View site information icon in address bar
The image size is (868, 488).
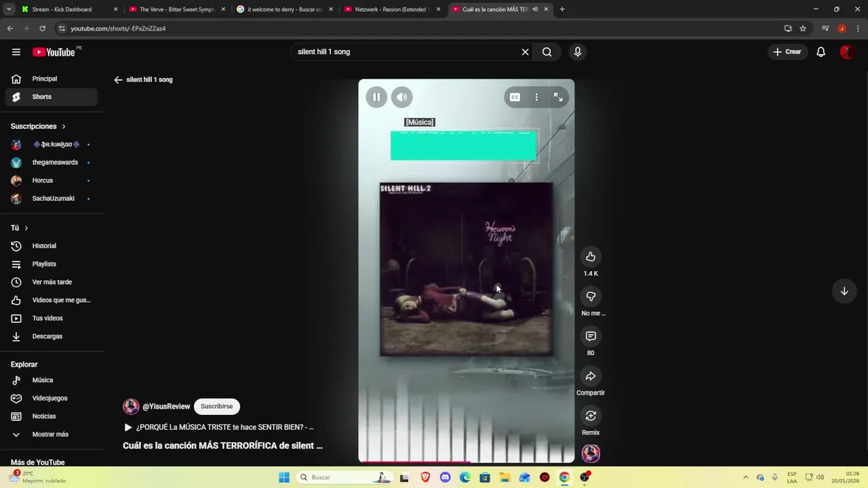pos(62,28)
